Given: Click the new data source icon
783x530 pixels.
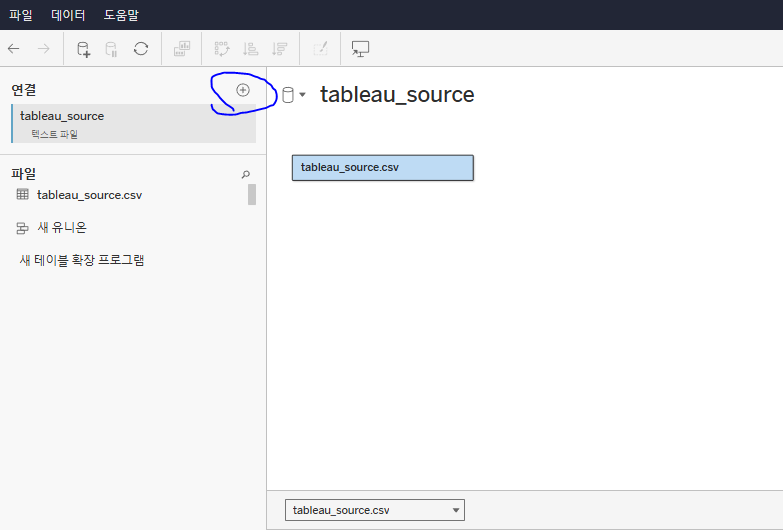Looking at the screenshot, I should point(83,49).
